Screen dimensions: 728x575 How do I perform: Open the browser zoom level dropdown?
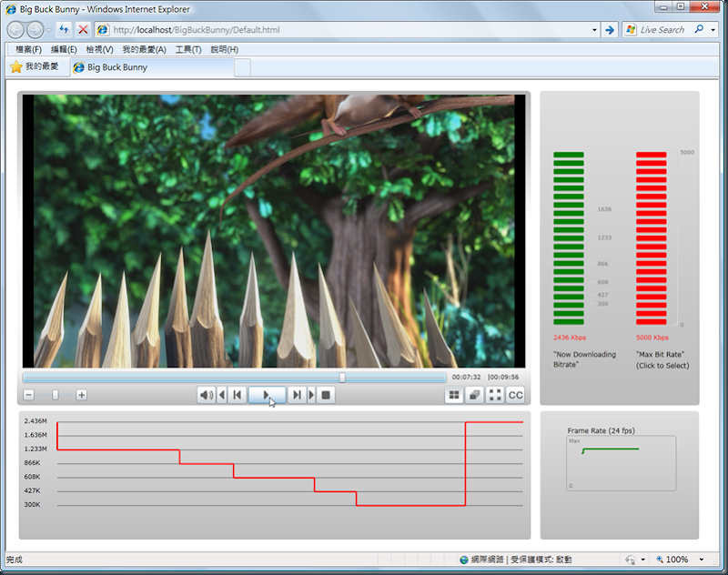point(702,560)
